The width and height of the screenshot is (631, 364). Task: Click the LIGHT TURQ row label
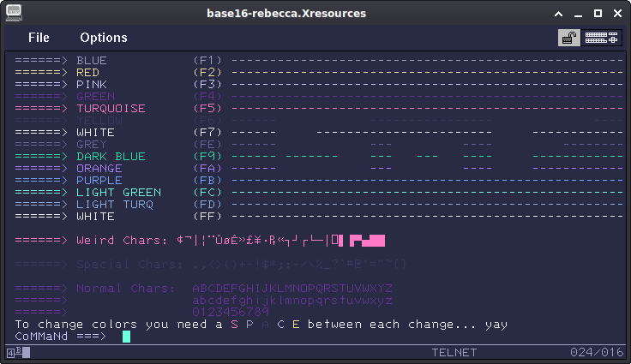[115, 205]
